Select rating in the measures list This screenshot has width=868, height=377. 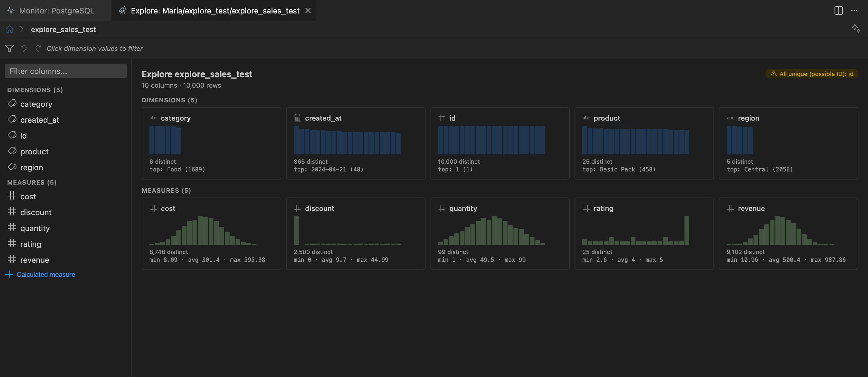pyautogui.click(x=66, y=244)
